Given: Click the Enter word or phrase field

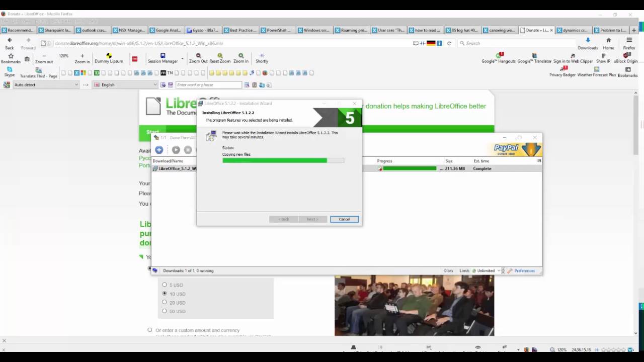Looking at the screenshot, I should pos(209,85).
